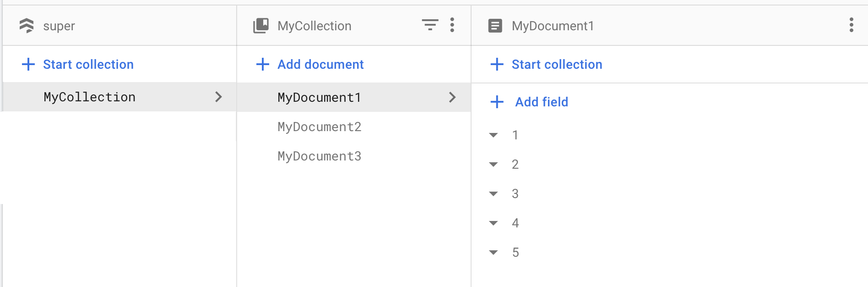Select MyDocument1 in the document list
The width and height of the screenshot is (868, 287).
[x=354, y=97]
